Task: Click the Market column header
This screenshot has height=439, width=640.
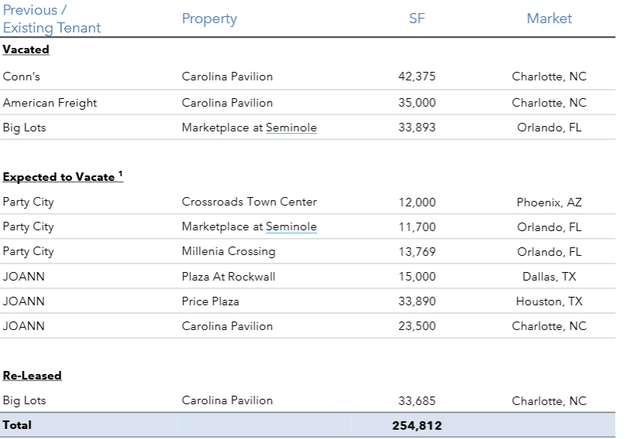Action: point(549,19)
